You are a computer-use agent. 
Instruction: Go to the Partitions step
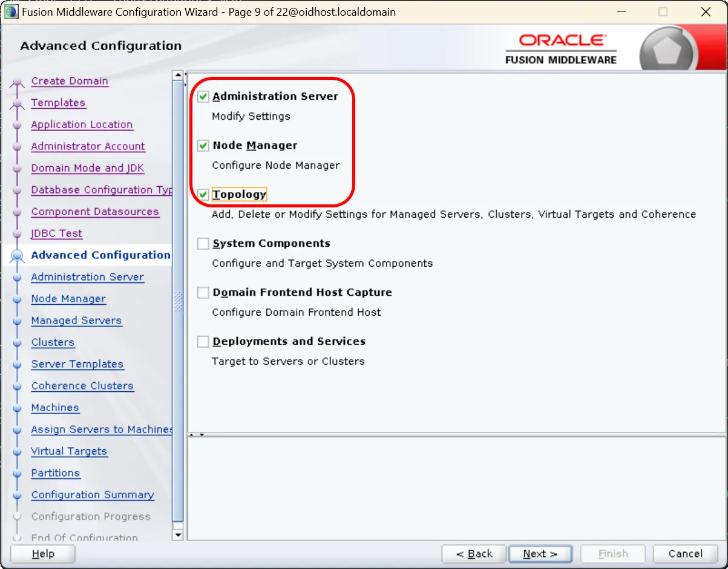pyautogui.click(x=56, y=473)
